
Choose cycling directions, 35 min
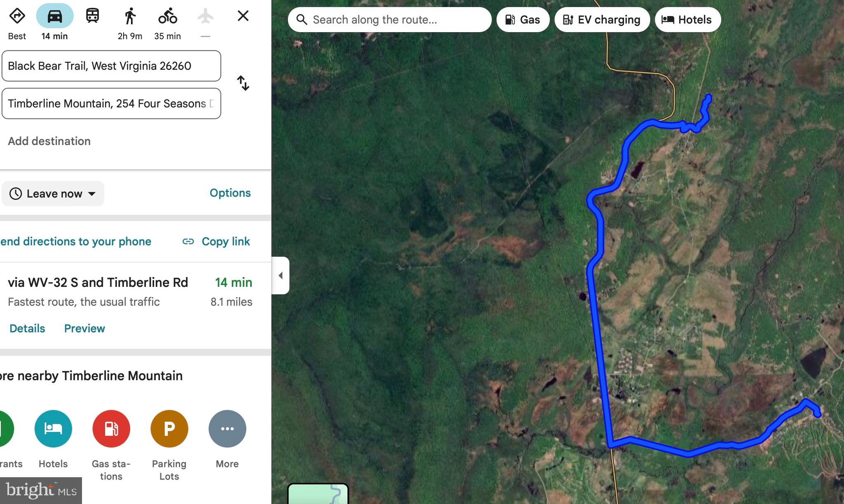tap(167, 16)
